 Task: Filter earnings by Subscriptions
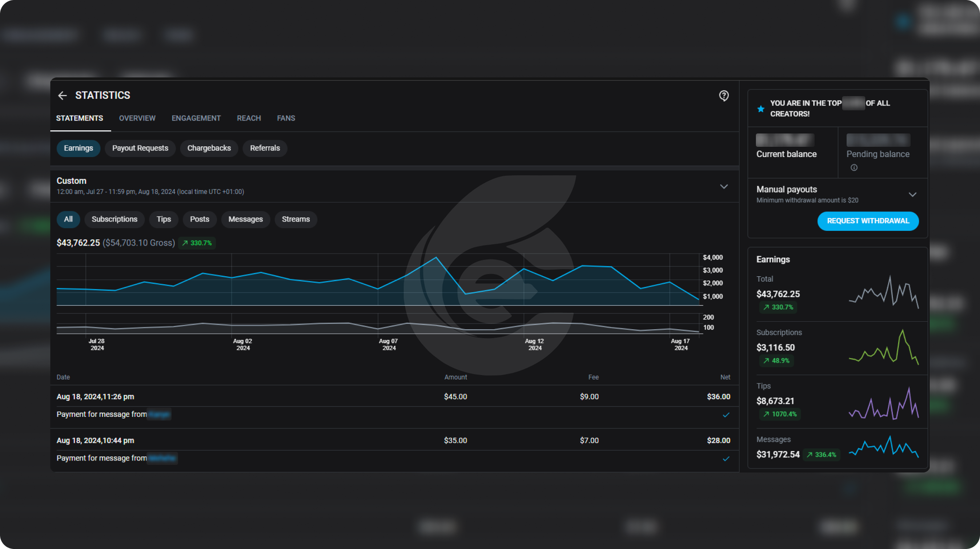coord(114,219)
